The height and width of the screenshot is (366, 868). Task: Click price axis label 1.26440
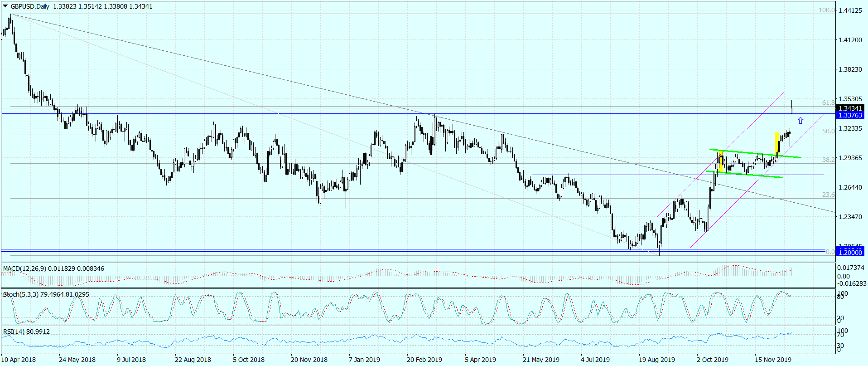tap(850, 187)
